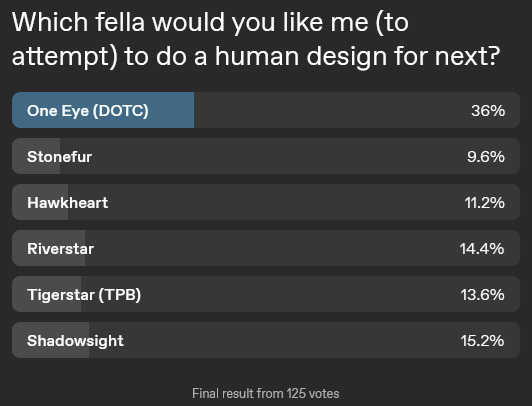Click the 13.6% result for Tigerstar
This screenshot has height=406, width=532.
click(x=482, y=295)
